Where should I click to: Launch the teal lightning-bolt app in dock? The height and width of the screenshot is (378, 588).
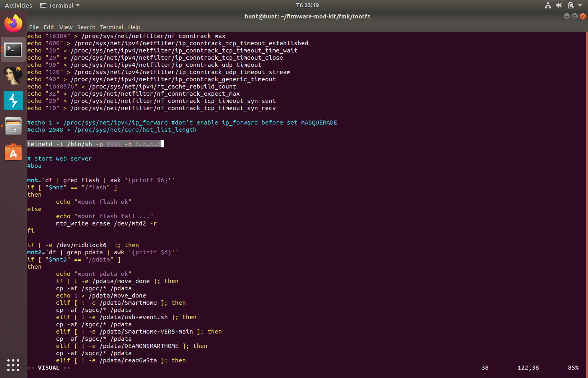pos(13,101)
